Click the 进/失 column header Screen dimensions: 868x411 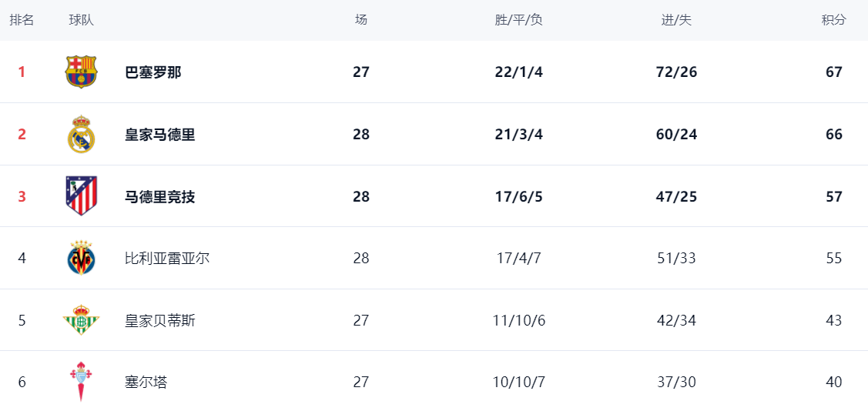[x=676, y=20]
